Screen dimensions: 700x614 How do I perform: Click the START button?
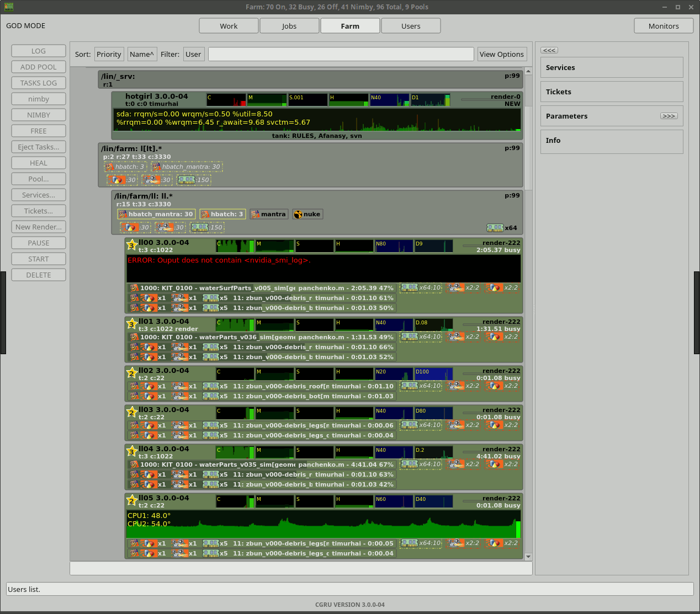click(39, 259)
